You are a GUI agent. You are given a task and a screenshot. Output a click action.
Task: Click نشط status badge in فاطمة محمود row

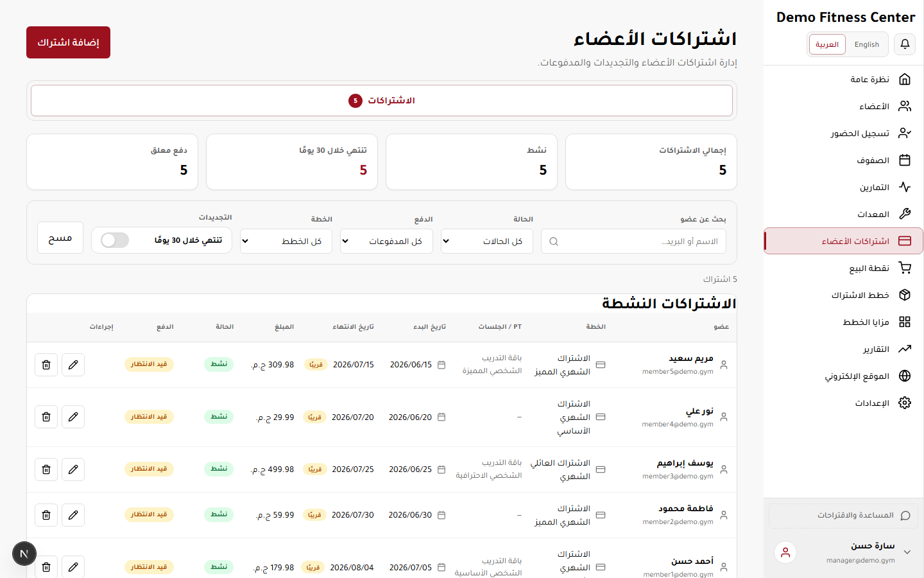(219, 514)
